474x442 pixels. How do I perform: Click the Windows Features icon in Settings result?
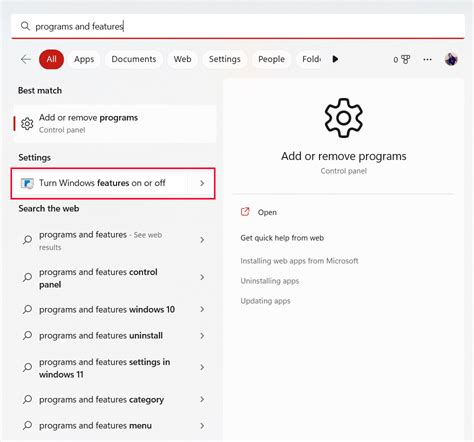(27, 183)
